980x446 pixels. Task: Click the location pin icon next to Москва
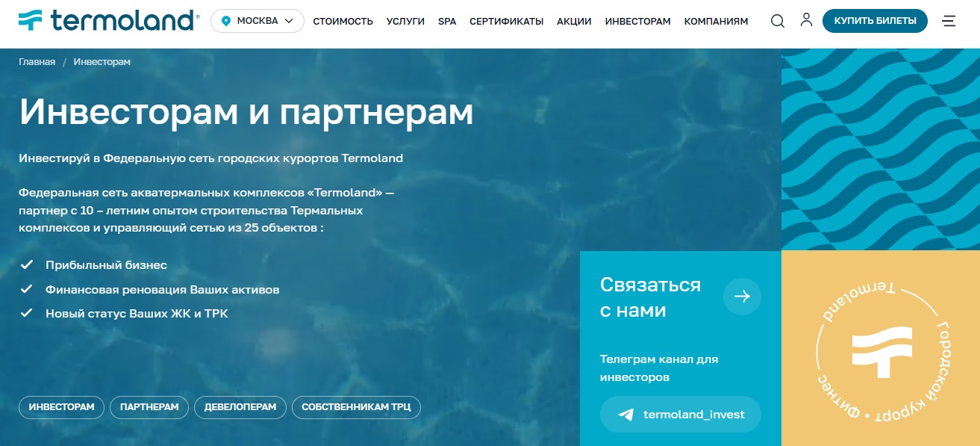point(226,21)
